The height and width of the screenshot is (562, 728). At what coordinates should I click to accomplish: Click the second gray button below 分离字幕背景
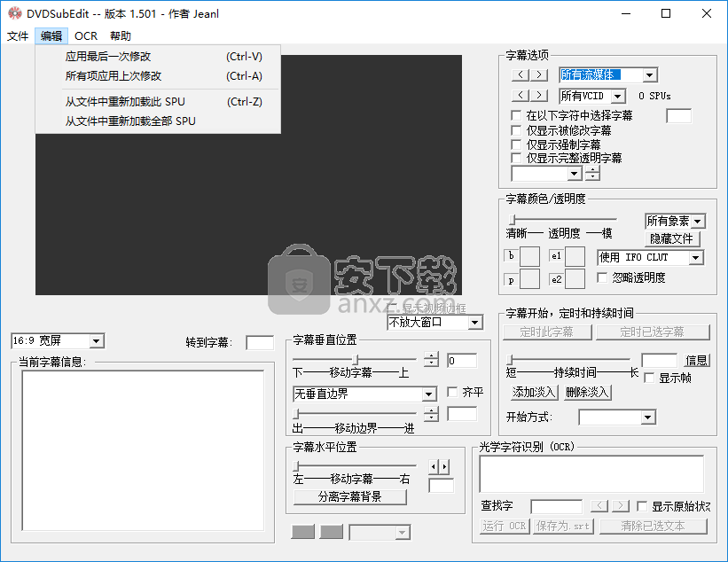coord(332,531)
